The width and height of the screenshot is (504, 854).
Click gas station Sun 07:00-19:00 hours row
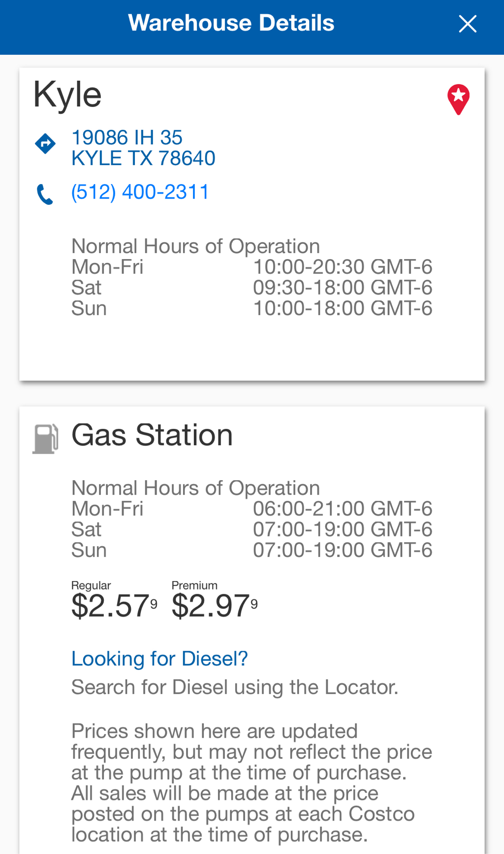pyautogui.click(x=252, y=550)
